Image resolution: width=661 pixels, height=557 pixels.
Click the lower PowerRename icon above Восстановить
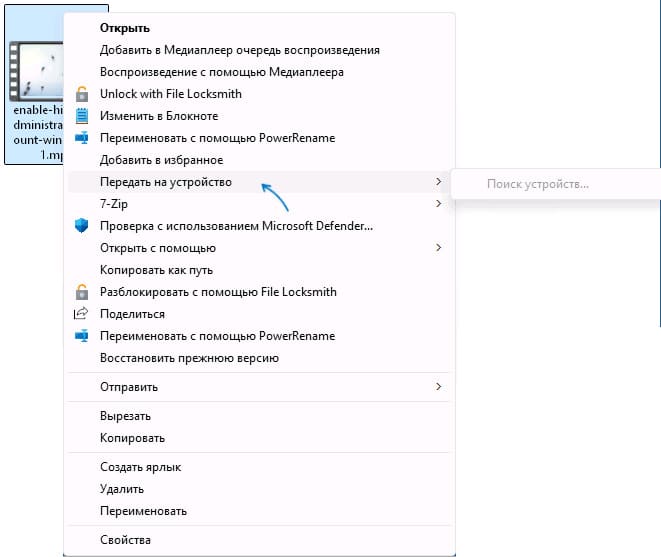coord(82,336)
